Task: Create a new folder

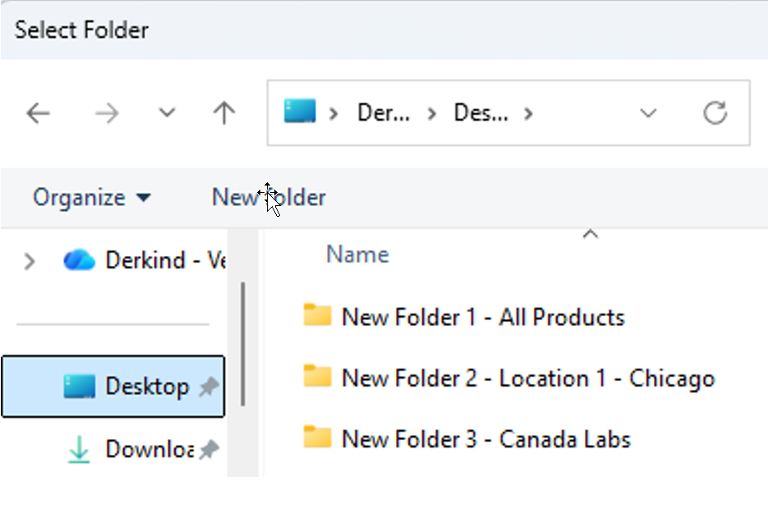Action: click(269, 198)
